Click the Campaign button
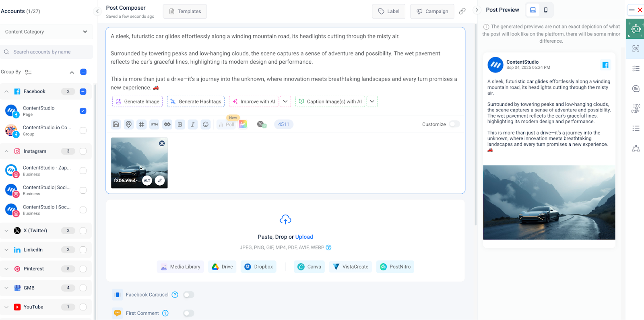Viewport: 644px width, 320px height. point(432,11)
